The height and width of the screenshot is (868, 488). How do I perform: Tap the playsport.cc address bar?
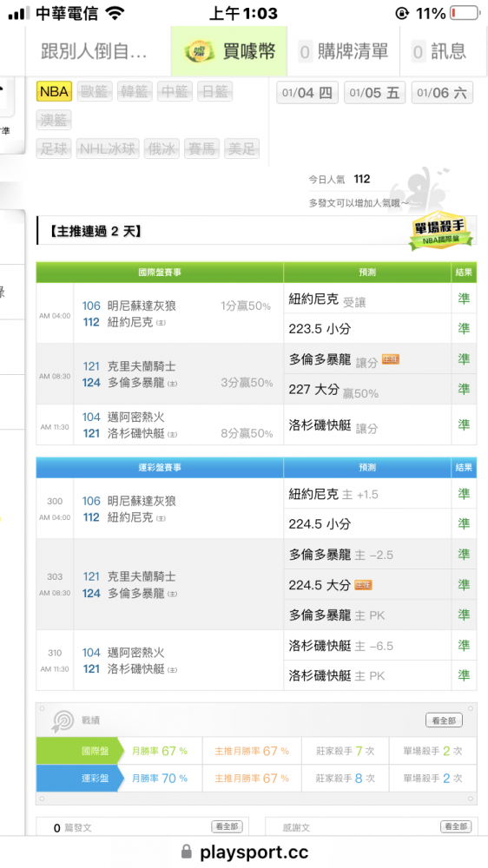tap(244, 852)
